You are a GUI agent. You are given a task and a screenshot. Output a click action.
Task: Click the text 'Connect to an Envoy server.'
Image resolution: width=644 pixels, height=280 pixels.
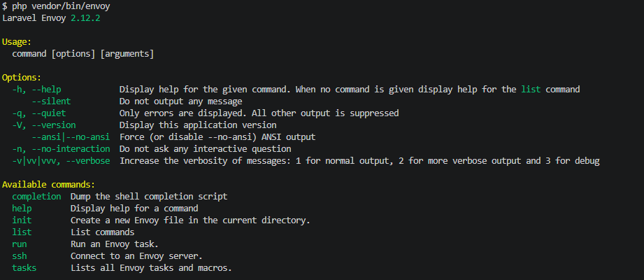[137, 256]
